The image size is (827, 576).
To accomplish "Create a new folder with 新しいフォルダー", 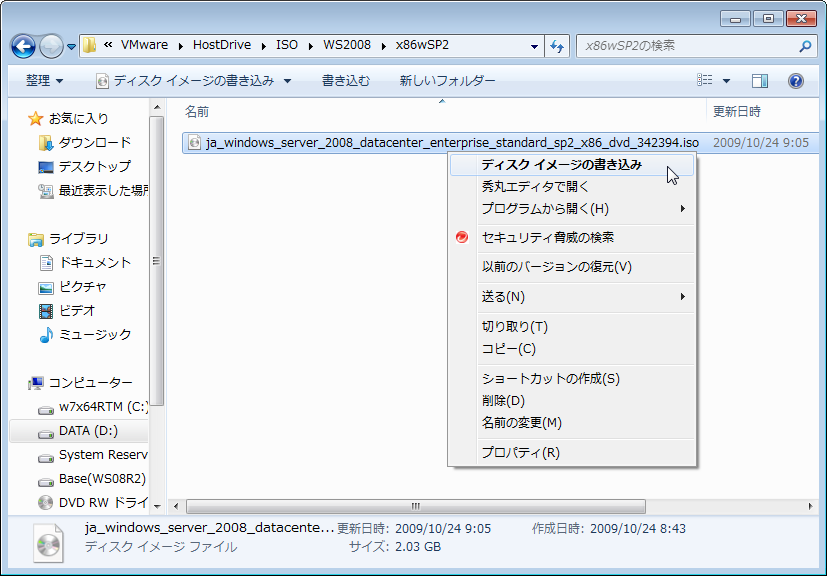I will [x=447, y=81].
